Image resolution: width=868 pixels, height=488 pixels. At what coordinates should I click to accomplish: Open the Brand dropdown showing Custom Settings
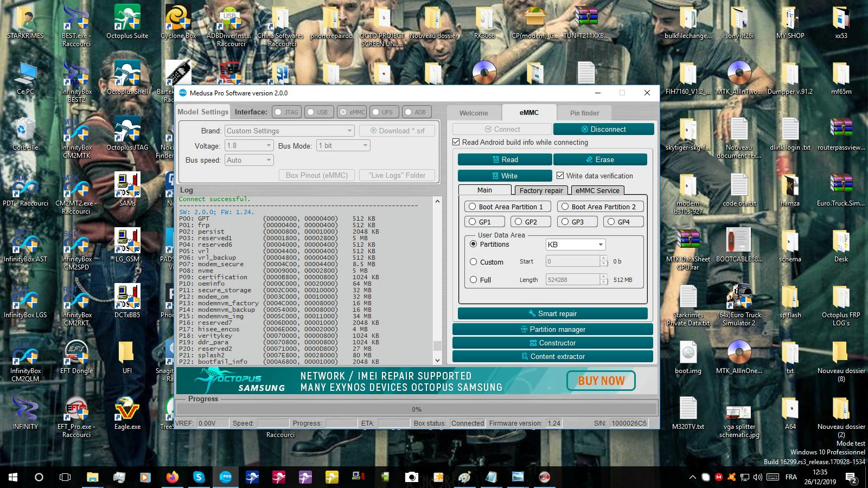click(x=290, y=131)
